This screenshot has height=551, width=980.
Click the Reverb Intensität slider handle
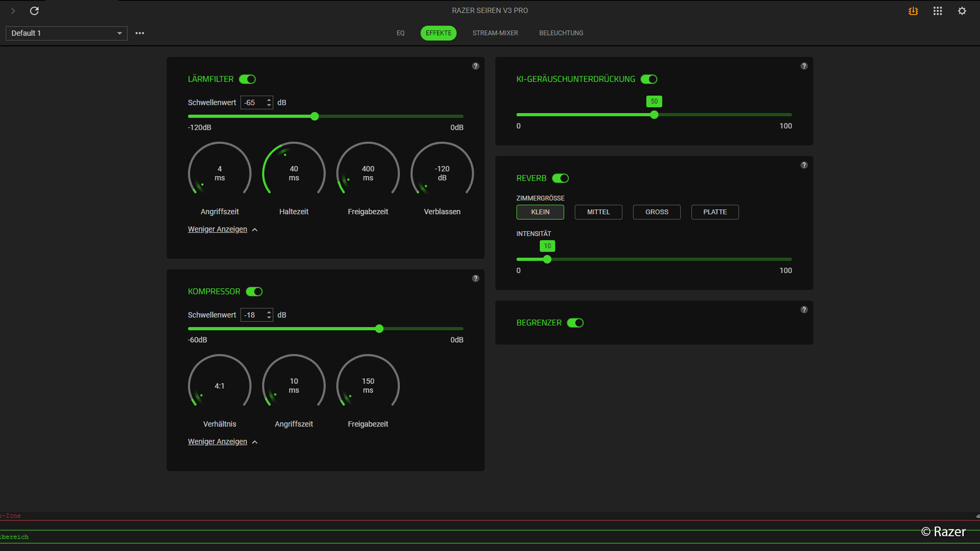click(547, 259)
